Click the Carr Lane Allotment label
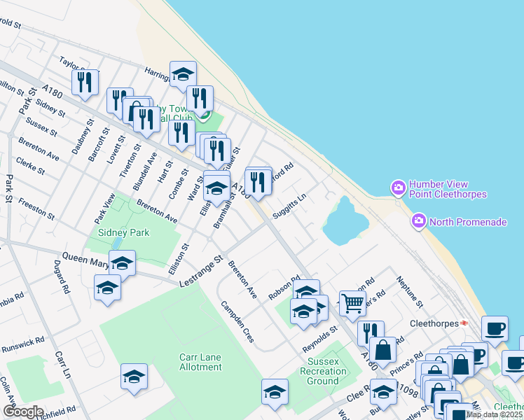 click(200, 362)
